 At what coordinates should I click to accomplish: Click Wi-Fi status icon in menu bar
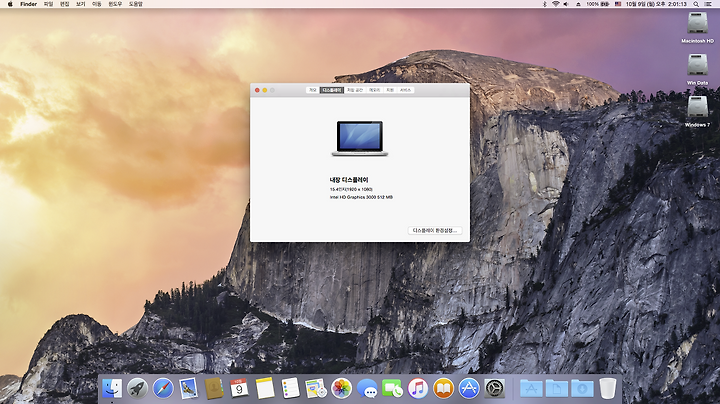pyautogui.click(x=555, y=4)
